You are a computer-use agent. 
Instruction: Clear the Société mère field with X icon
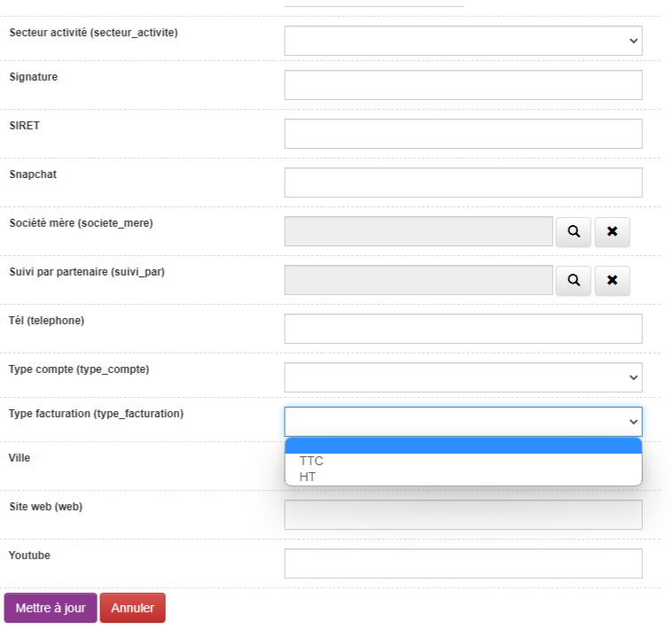pyautogui.click(x=612, y=231)
